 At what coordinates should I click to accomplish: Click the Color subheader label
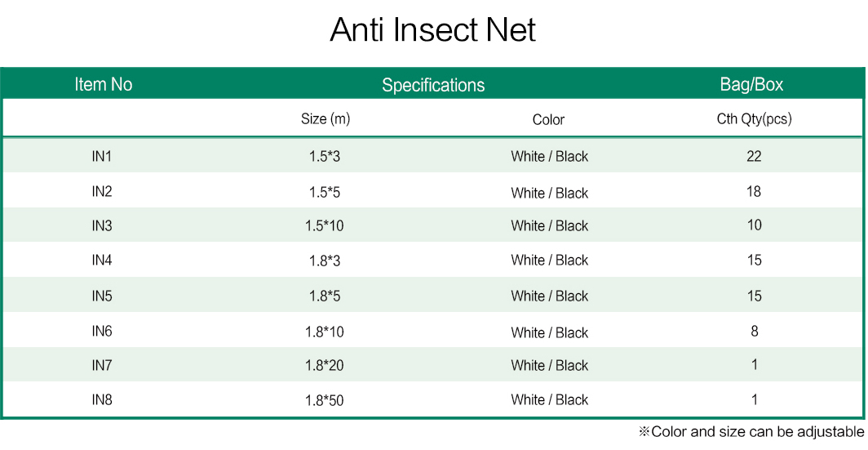pos(548,119)
